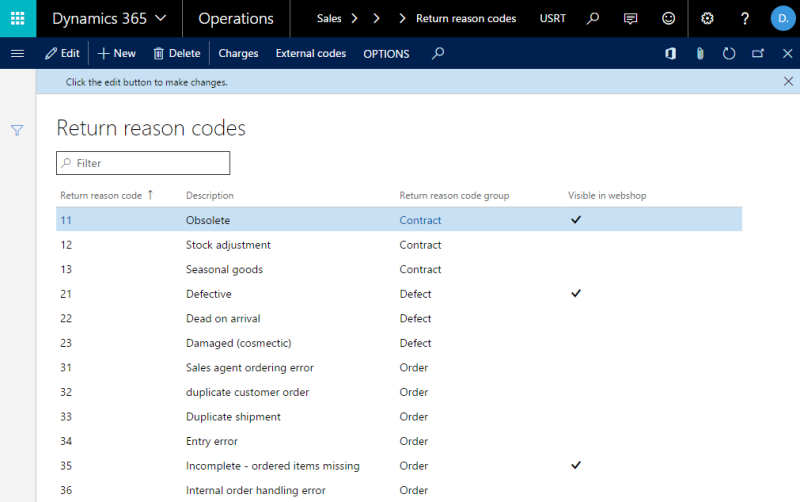Open the OPTIONS tab
Screen dimensions: 800x502
coord(386,54)
